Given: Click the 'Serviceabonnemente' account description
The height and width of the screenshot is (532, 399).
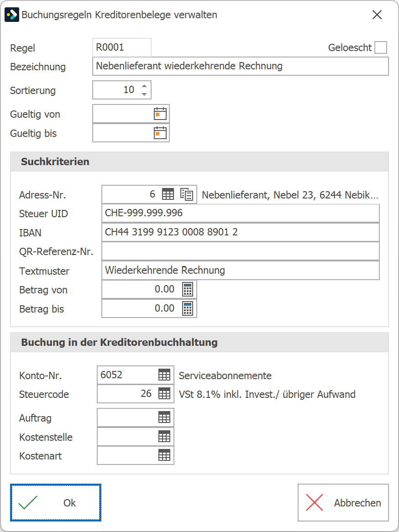Looking at the screenshot, I should click(x=225, y=376).
